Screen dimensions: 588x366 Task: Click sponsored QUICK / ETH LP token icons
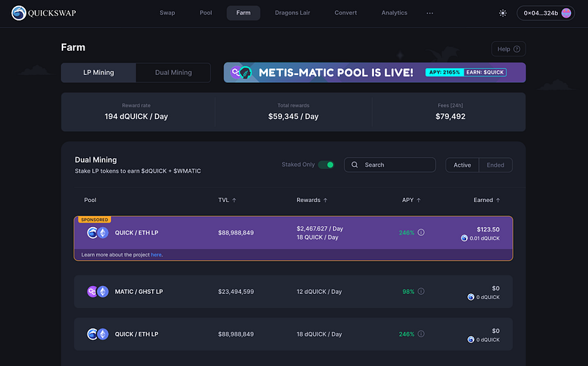[x=98, y=233]
